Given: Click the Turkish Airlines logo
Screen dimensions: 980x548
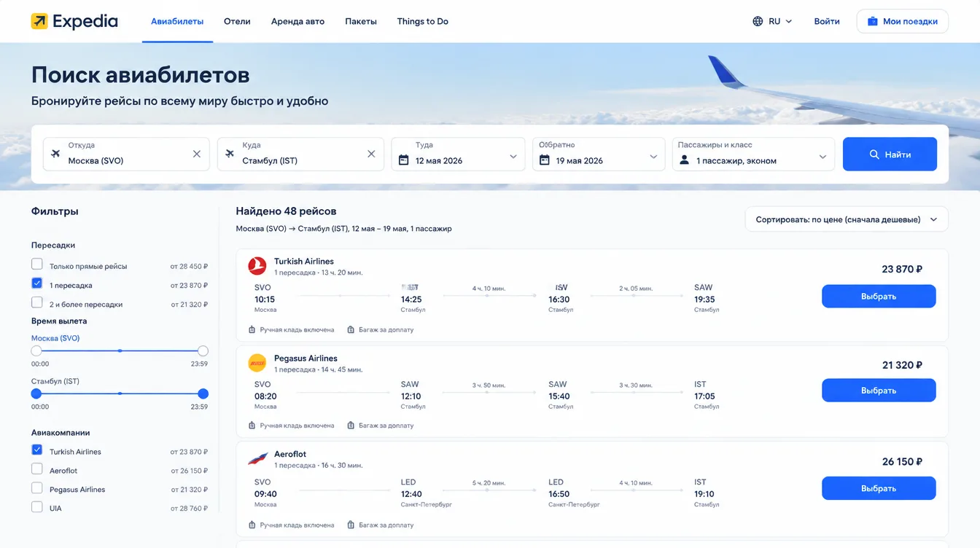Looking at the screenshot, I should [x=257, y=266].
